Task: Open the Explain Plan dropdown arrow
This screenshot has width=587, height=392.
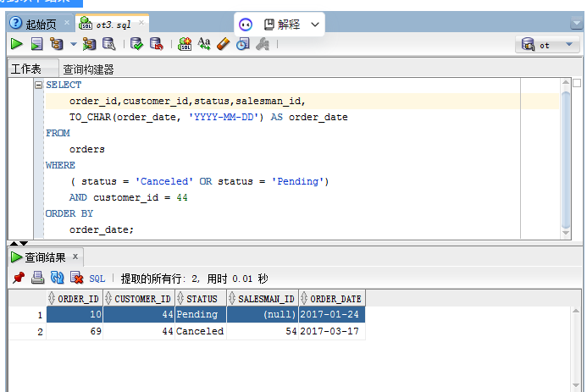Action: coord(73,44)
